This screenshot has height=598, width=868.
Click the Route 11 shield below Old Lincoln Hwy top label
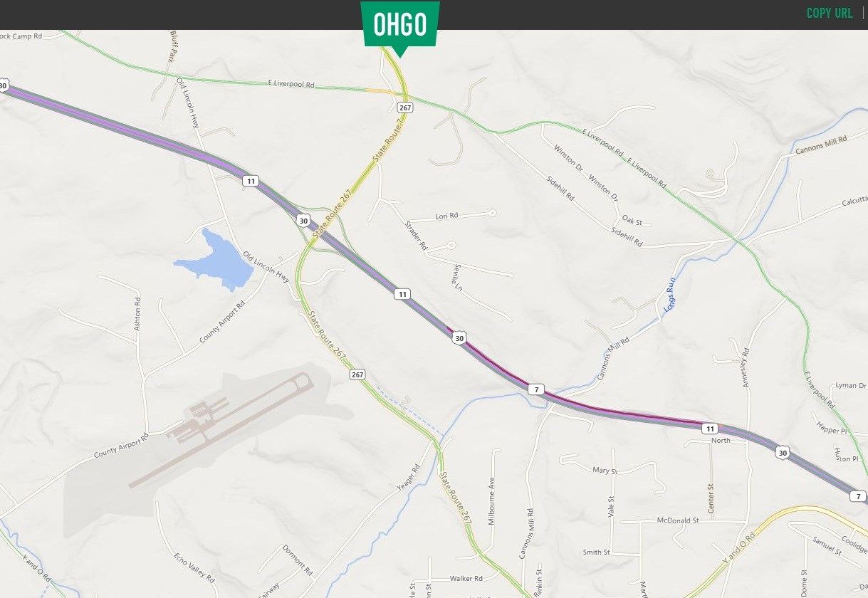[250, 181]
